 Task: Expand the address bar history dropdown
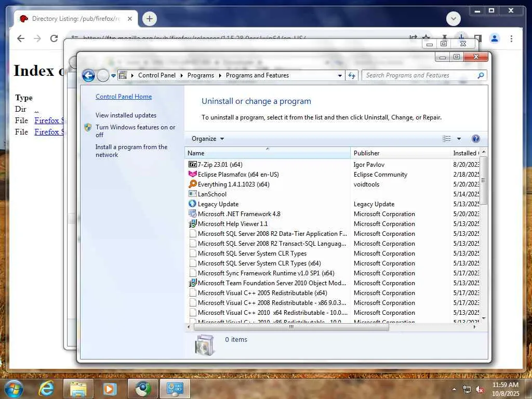point(340,76)
